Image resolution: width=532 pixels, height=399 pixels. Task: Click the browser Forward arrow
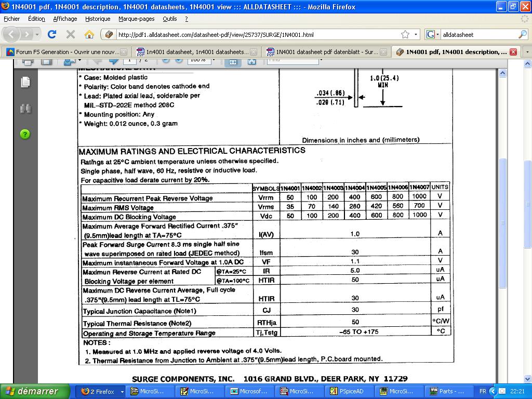[x=26, y=34]
